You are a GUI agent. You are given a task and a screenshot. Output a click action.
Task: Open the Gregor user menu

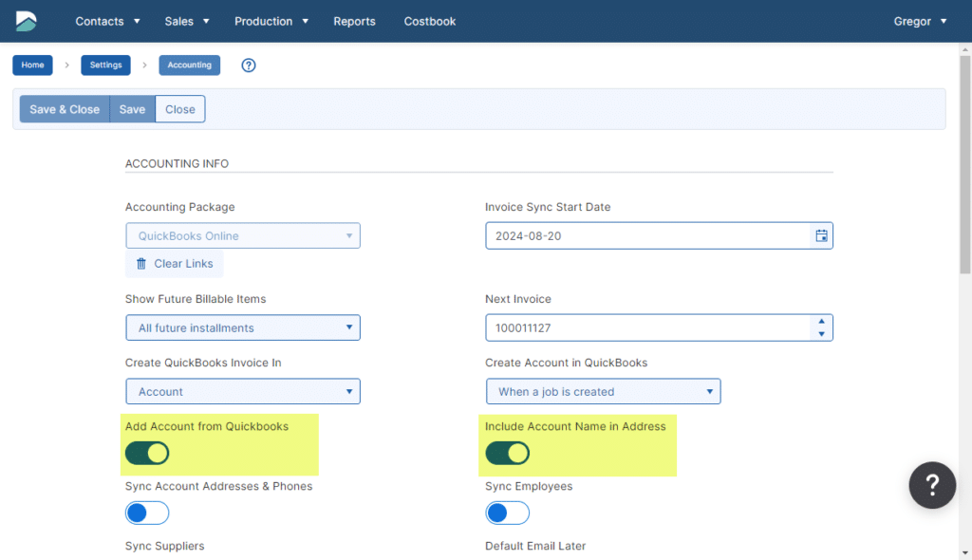click(920, 21)
